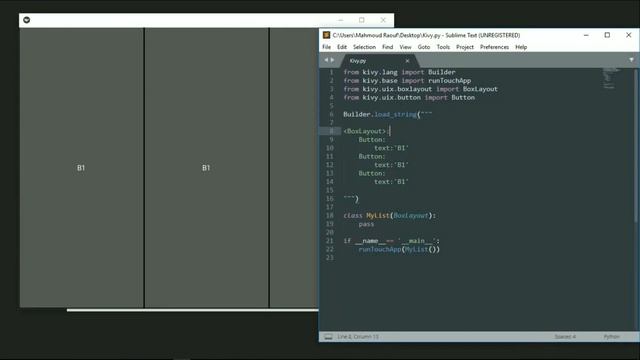Close the Kivy app window
This screenshot has width=640, height=360.
tap(383, 20)
